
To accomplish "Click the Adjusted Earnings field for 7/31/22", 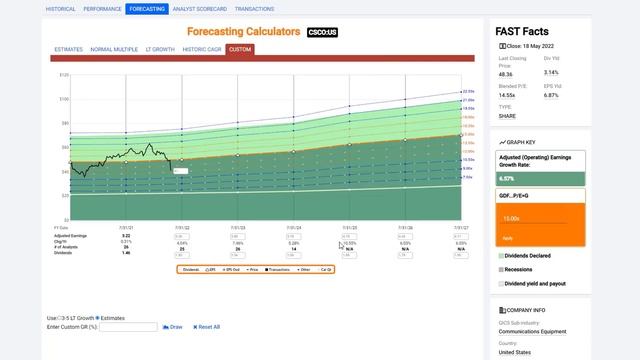I will pos(182,236).
